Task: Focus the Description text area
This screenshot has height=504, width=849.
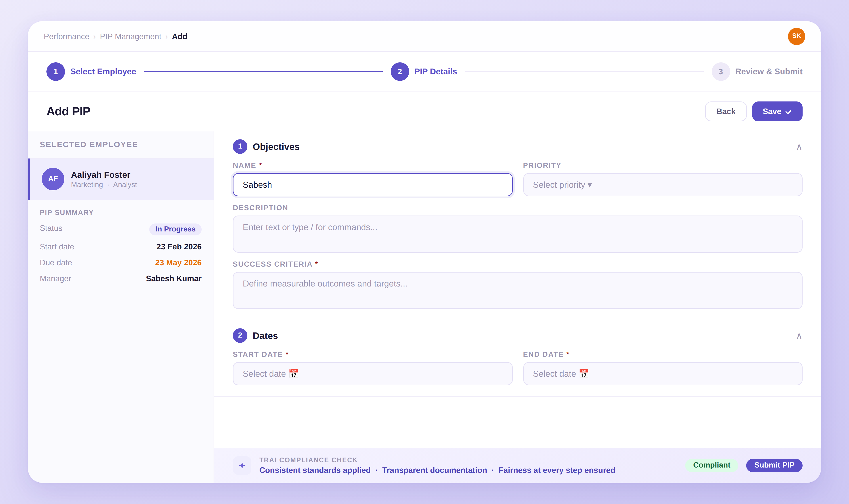Action: [517, 234]
